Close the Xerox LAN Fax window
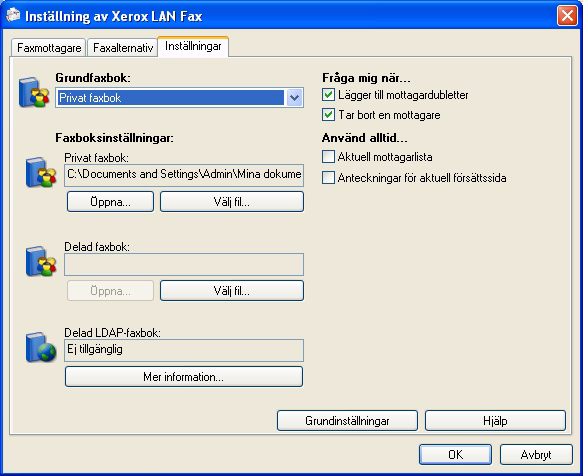 coord(567,16)
